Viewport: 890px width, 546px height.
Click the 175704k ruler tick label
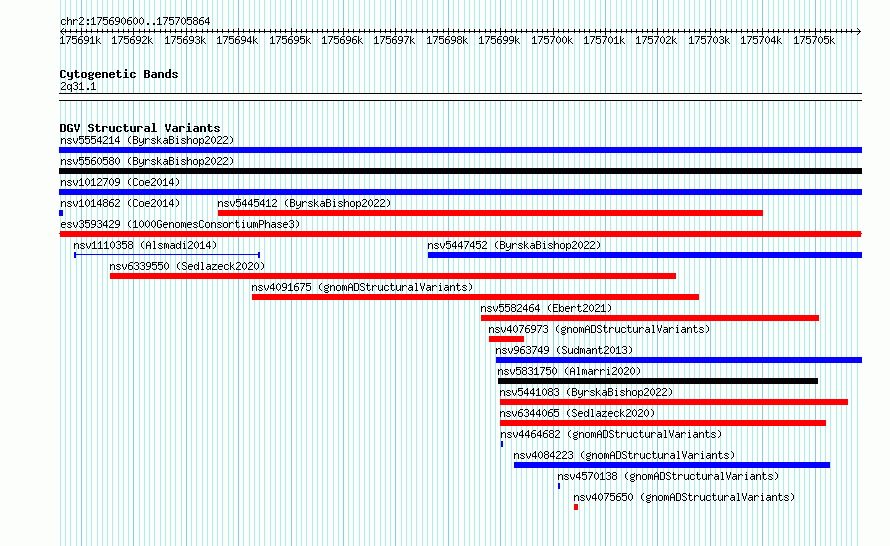761,40
